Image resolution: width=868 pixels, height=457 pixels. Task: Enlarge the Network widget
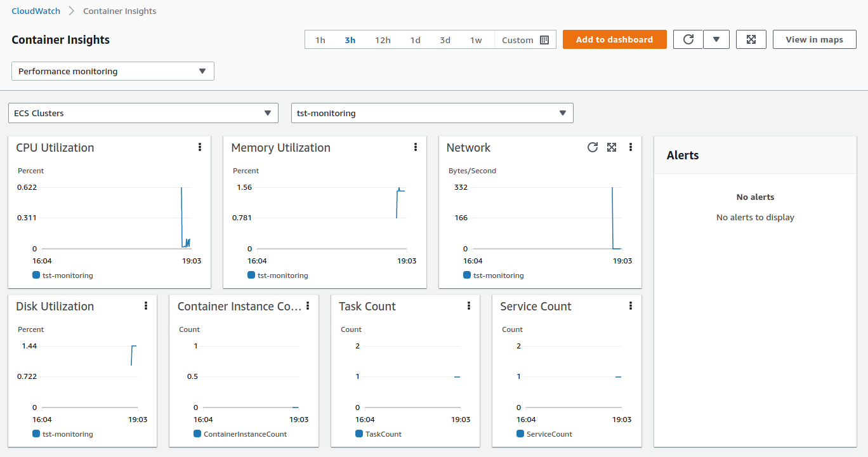click(611, 147)
